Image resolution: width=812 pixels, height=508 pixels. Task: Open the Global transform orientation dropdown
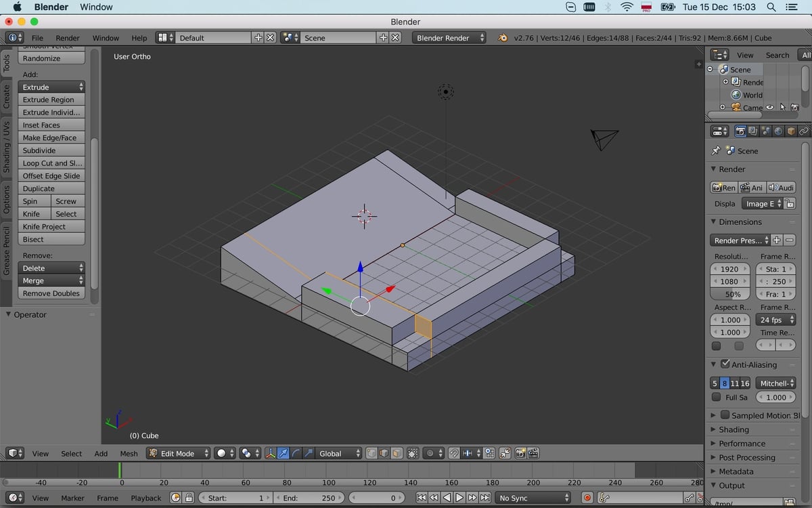click(338, 453)
